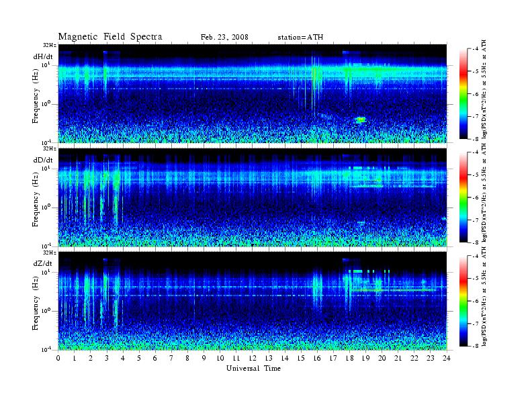
Task: Click the '-4' value on the top color bar
Action: pyautogui.click(x=476, y=49)
